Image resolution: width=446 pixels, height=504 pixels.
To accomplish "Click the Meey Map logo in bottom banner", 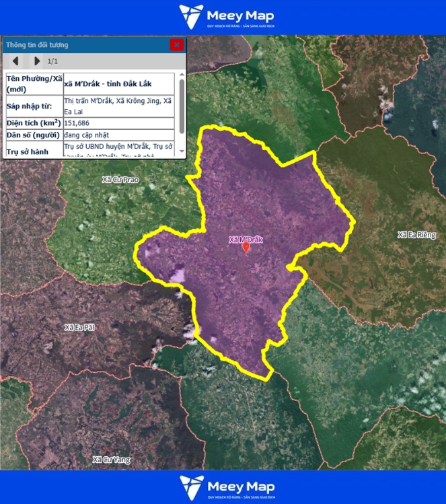I will (227, 487).
